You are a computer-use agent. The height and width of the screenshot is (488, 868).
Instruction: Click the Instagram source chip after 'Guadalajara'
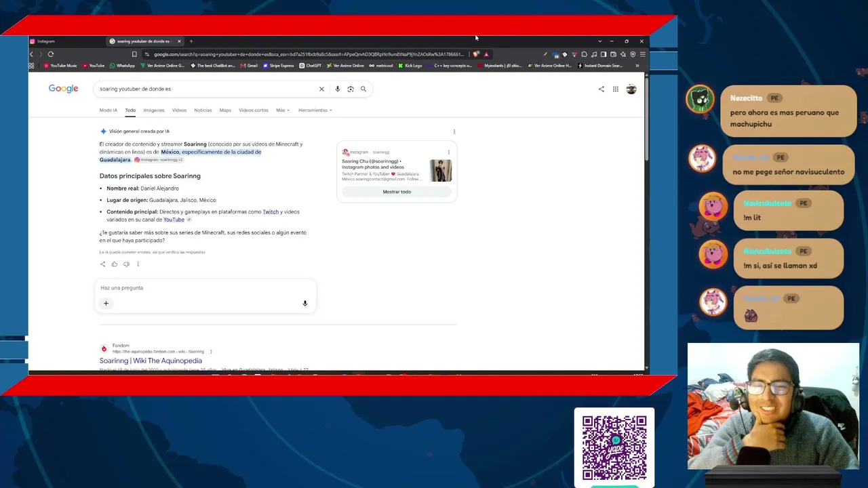click(159, 160)
